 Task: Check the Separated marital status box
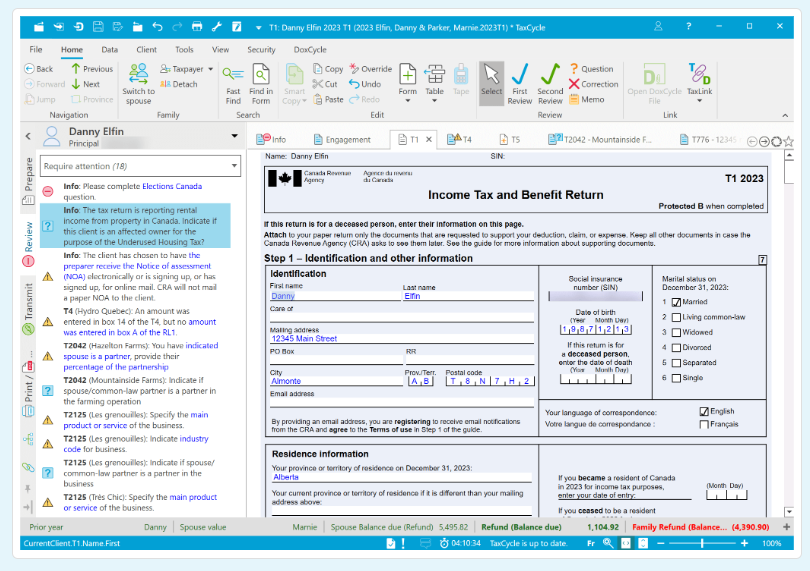point(676,363)
